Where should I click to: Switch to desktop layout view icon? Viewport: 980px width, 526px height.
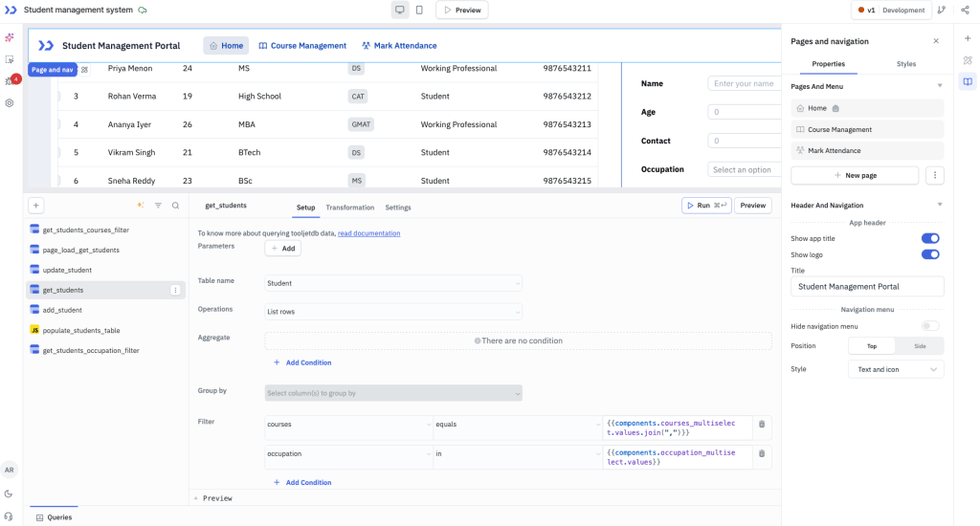[399, 10]
